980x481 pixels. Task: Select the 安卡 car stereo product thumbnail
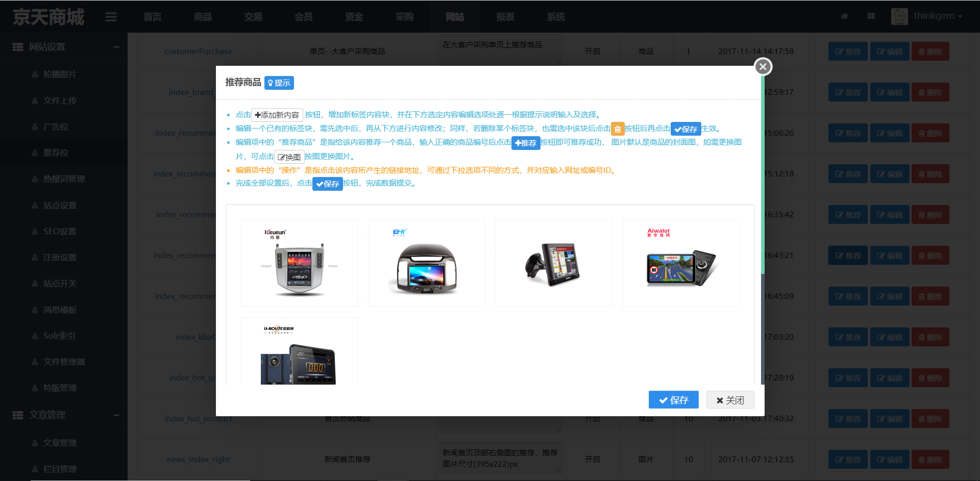click(427, 263)
